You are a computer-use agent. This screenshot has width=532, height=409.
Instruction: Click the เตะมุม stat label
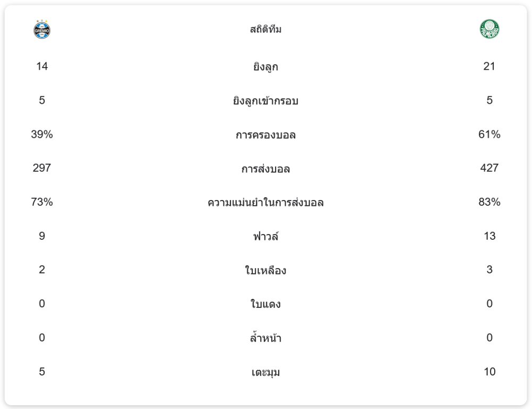click(x=265, y=372)
